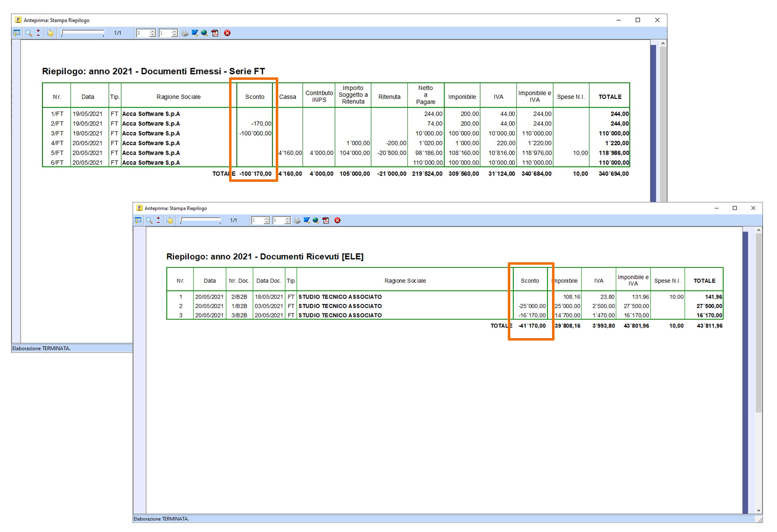Image resolution: width=777 pixels, height=532 pixels.
Task: Click the page slider in Documenti Ricevuti toolbar
Action: [x=200, y=221]
